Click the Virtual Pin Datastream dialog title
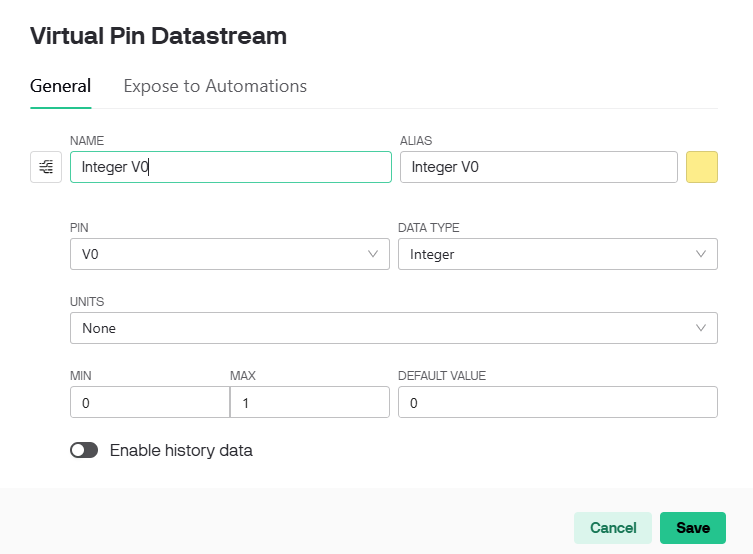The width and height of the screenshot is (753, 554). (x=158, y=37)
